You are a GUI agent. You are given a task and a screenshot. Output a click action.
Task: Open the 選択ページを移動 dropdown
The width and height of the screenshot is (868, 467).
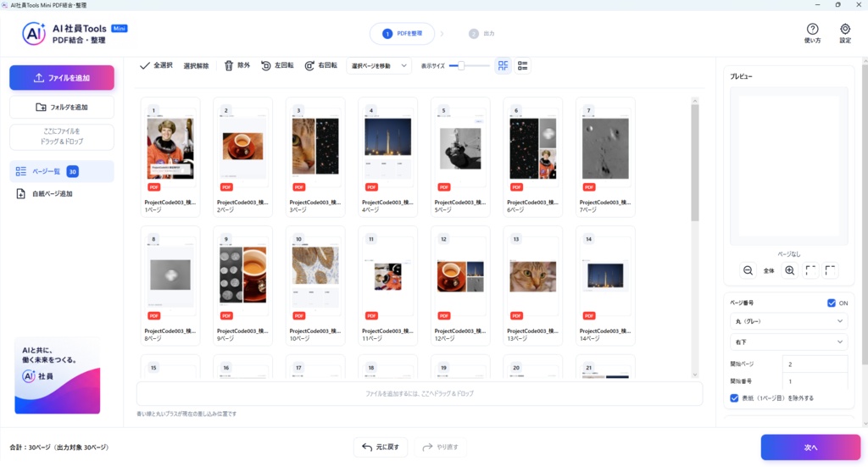click(379, 66)
